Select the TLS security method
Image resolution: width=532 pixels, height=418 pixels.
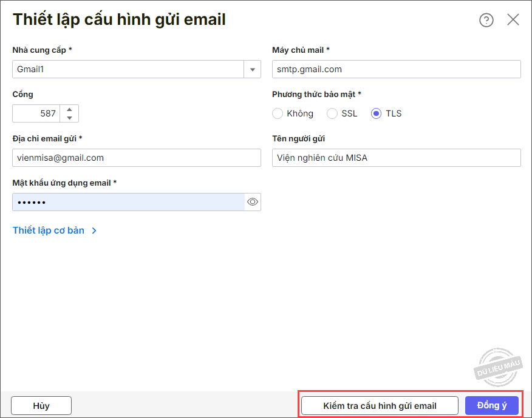[x=377, y=113]
